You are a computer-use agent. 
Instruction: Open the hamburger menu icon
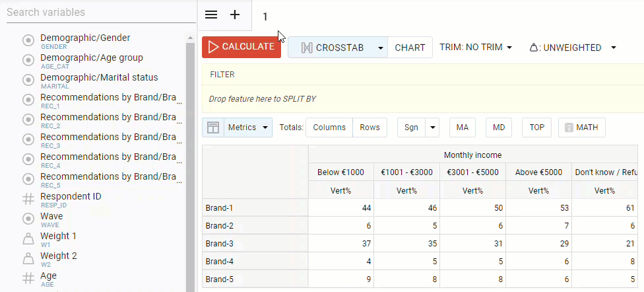point(211,15)
